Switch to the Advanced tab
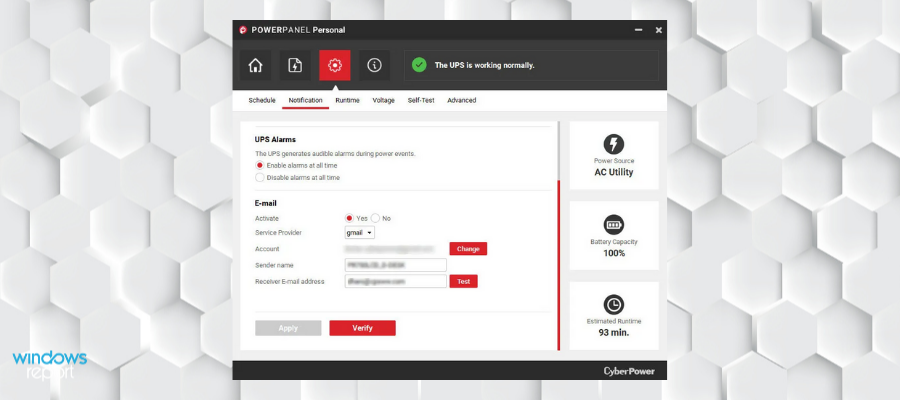Image resolution: width=900 pixels, height=400 pixels. (461, 100)
